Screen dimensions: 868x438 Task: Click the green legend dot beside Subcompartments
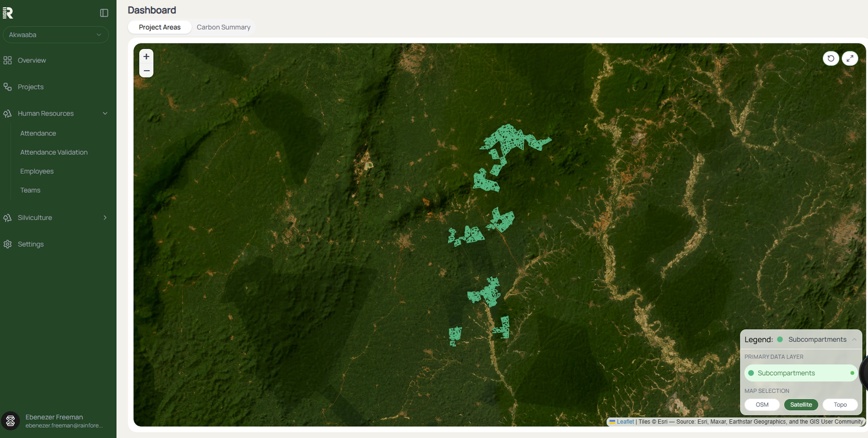pyautogui.click(x=780, y=339)
